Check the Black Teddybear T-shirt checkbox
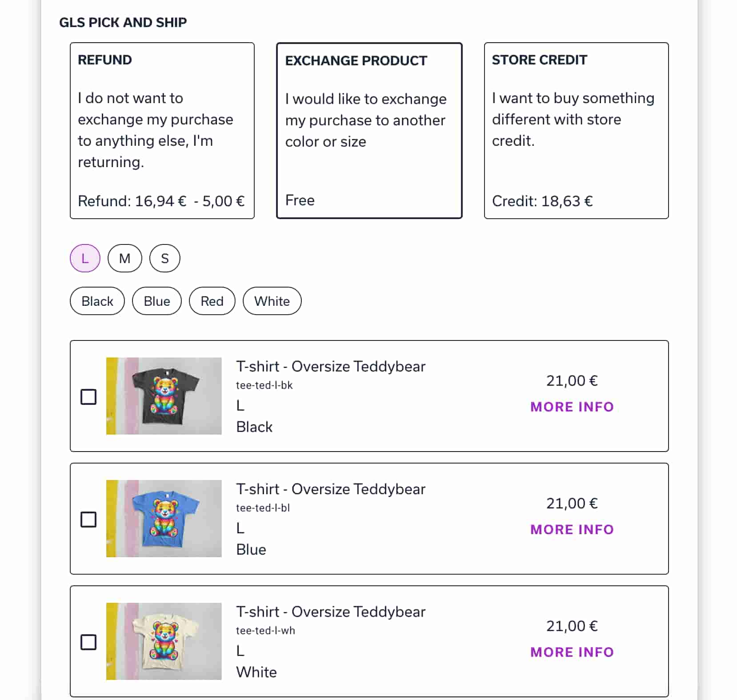Viewport: 737px width, 700px height. point(88,396)
